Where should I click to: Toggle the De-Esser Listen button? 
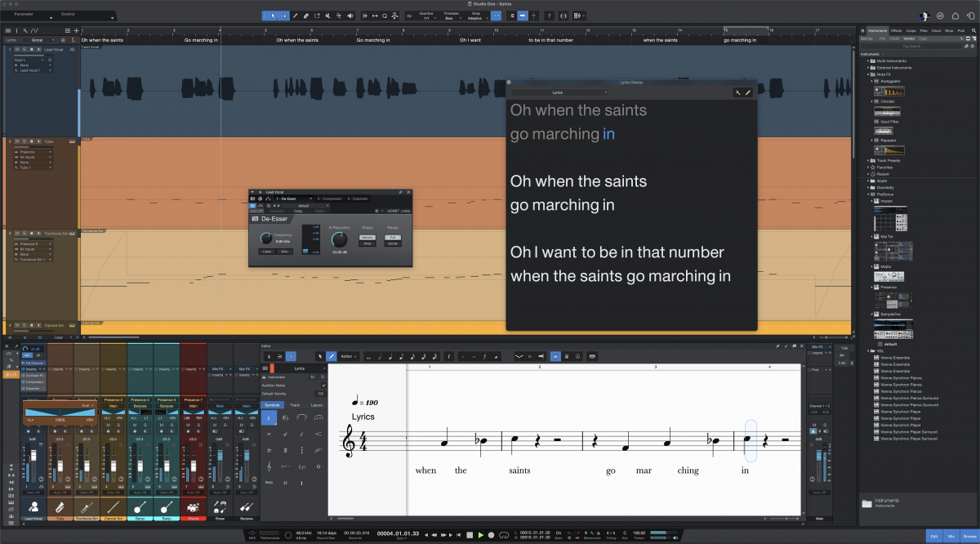point(267,252)
